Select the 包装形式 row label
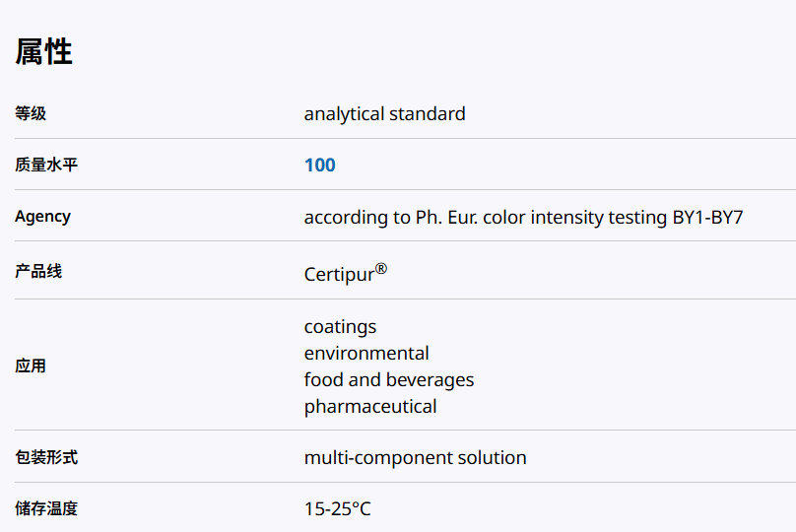This screenshot has height=532, width=796. [46, 457]
